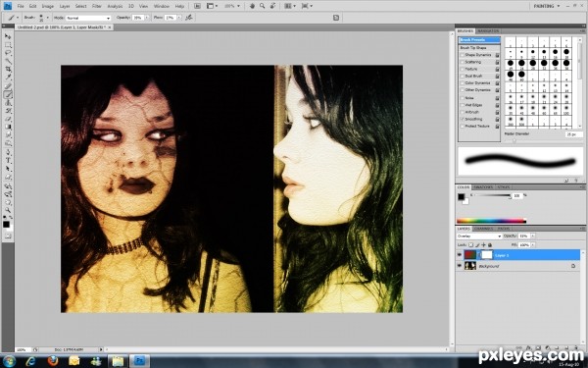Open the Mode dropdown in options bar
Viewport: 588px width, 368px height.
pos(88,18)
